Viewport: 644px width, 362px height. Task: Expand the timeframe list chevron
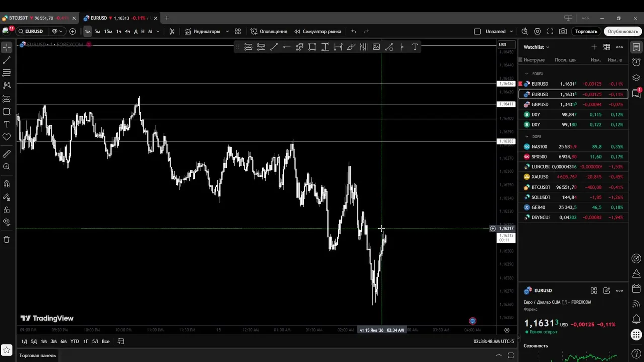coord(158,31)
